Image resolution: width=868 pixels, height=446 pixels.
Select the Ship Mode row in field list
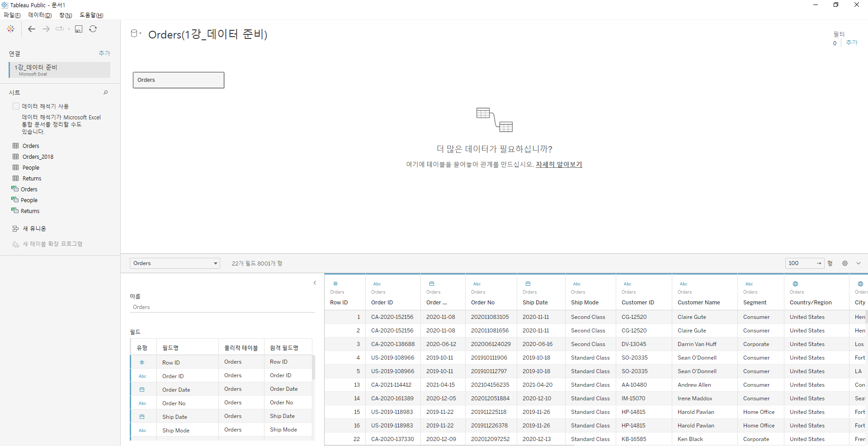pos(221,430)
